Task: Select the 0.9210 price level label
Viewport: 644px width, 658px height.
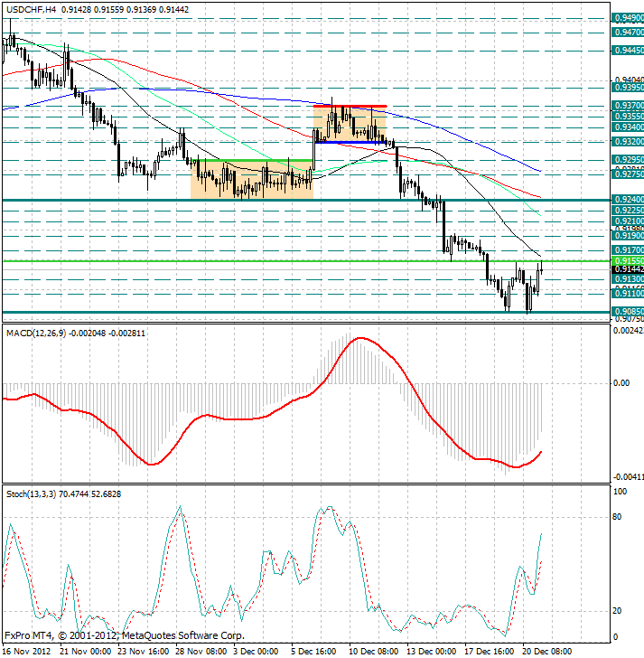Action: 628,221
